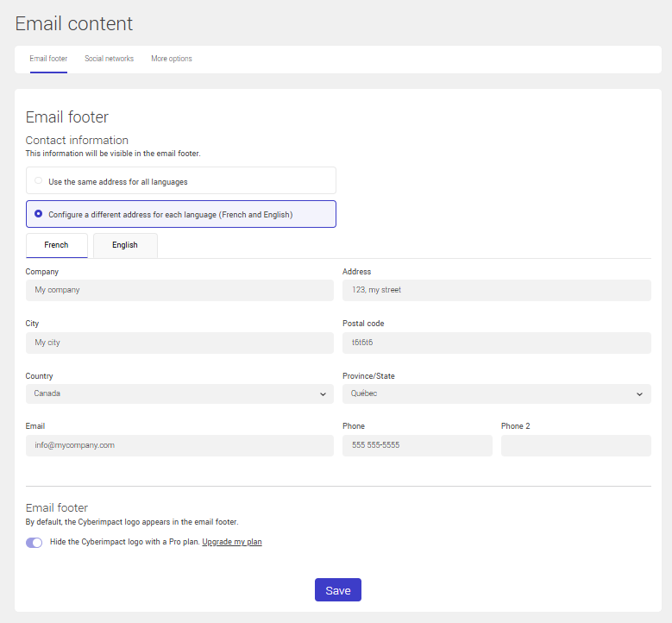This screenshot has width=672, height=623.
Task: Toggle the Hide Cyberimpact logo switch
Action: [35, 543]
